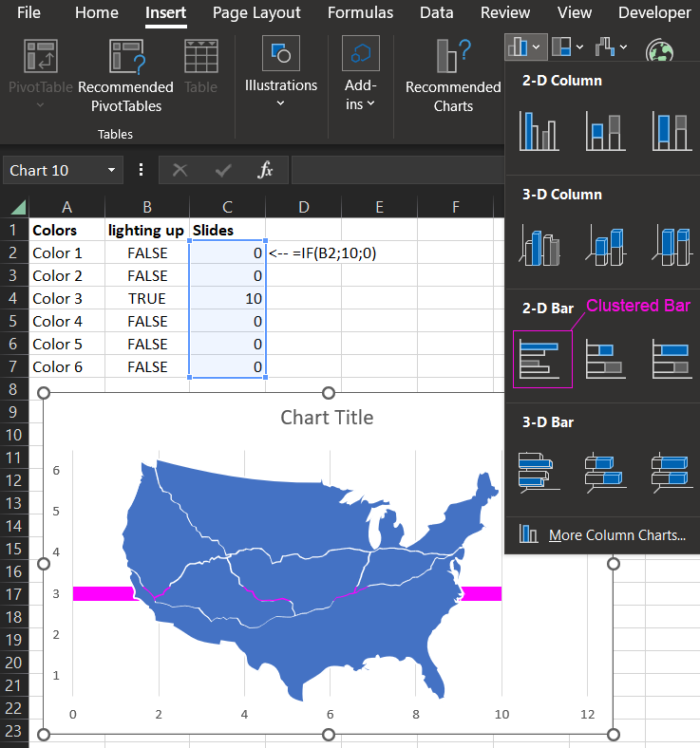Click the Chart Title text
Viewport: 700px width, 748px height.
click(x=327, y=418)
